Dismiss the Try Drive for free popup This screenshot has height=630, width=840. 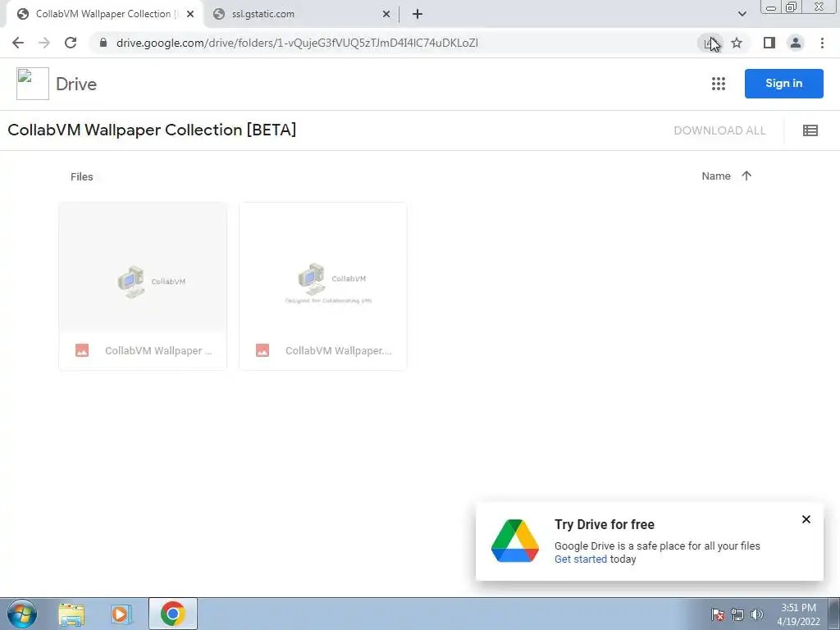pos(806,519)
